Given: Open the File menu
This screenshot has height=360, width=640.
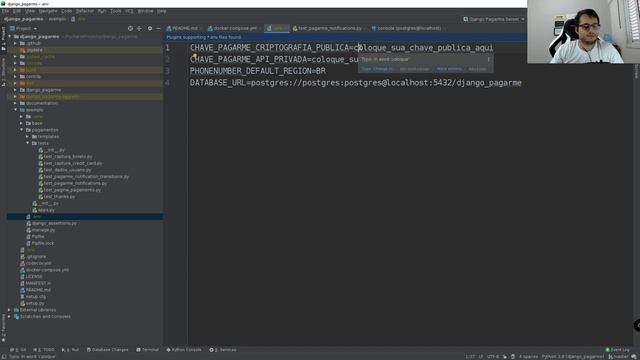Looking at the screenshot, I should (x=5, y=11).
